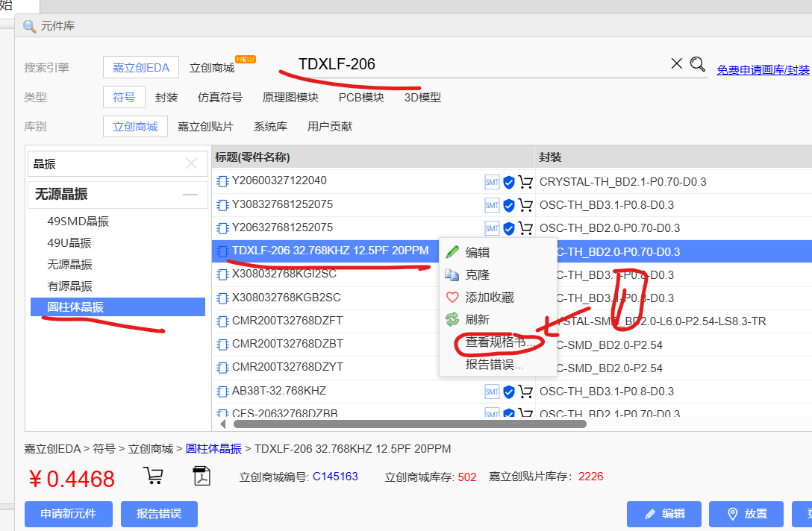Select 符号 type filter

tap(124, 97)
